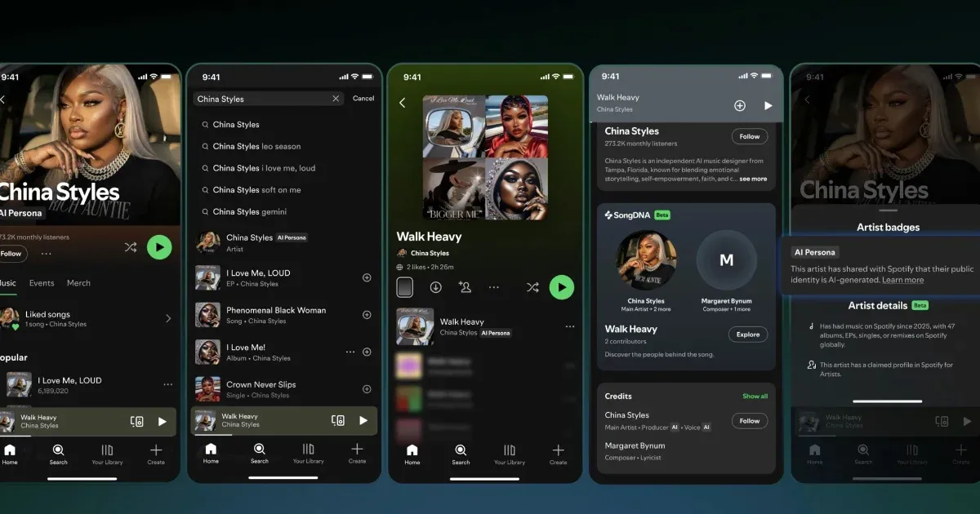
Task: Switch to the Merch tab
Action: [x=78, y=283]
